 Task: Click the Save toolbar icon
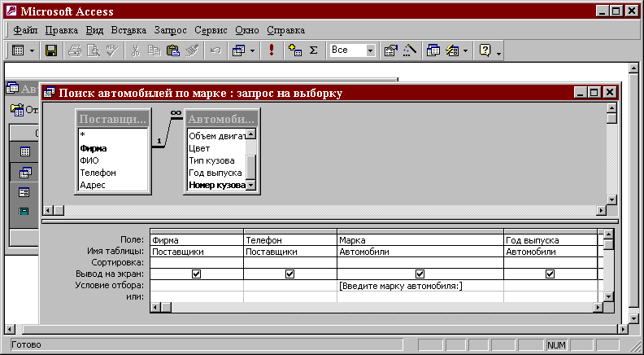(x=51, y=50)
